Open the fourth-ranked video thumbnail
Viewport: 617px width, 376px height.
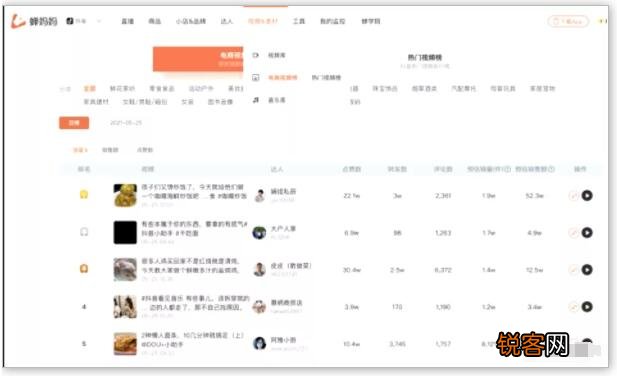[125, 307]
